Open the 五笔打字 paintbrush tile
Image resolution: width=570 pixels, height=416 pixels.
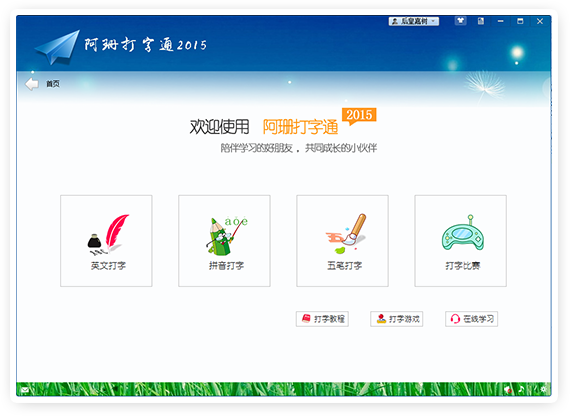point(342,241)
